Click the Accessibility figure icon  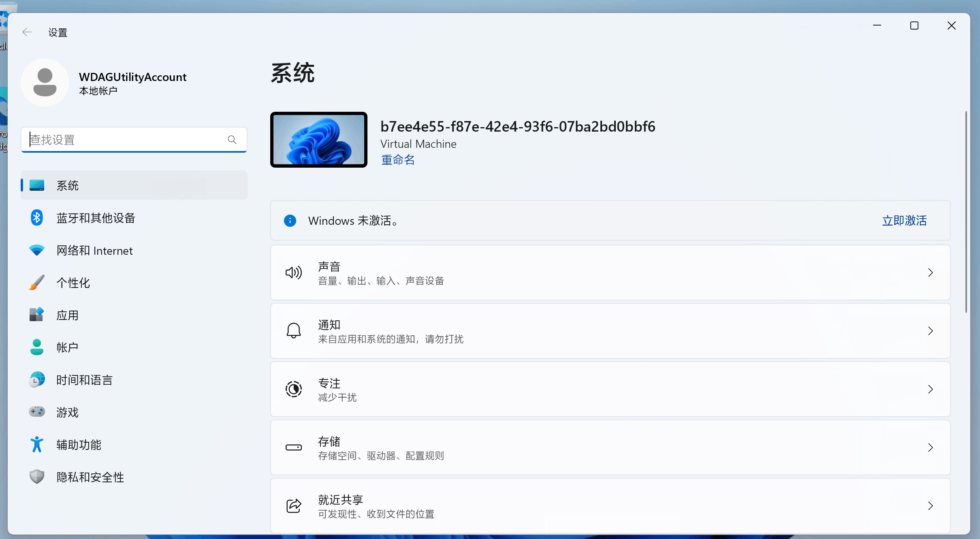click(37, 444)
